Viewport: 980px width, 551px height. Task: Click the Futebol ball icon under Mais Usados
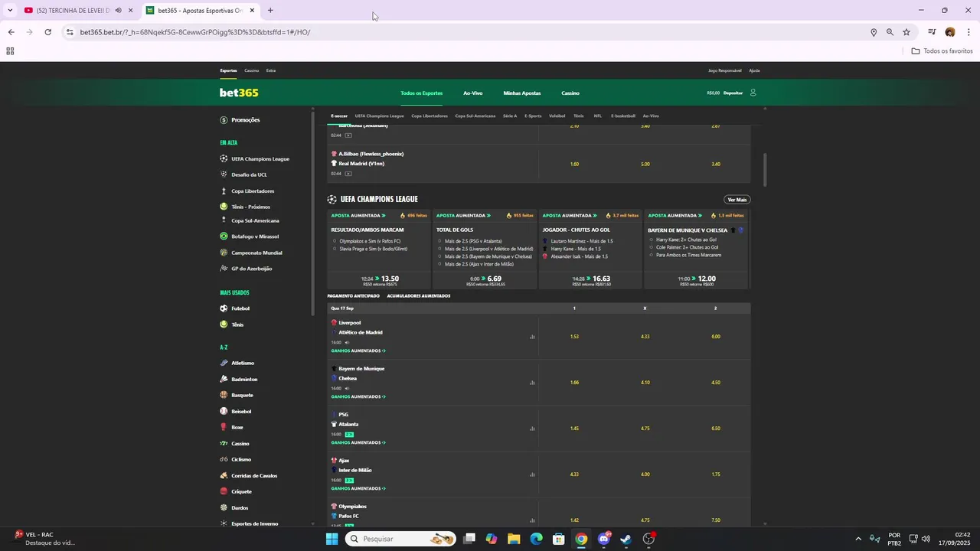click(224, 308)
